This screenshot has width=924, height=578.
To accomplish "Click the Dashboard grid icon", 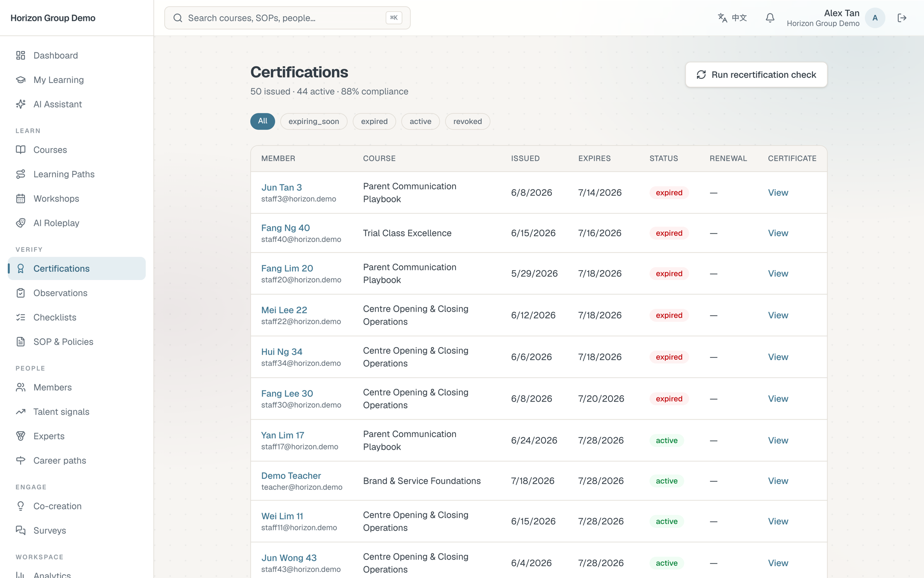I will coord(21,55).
